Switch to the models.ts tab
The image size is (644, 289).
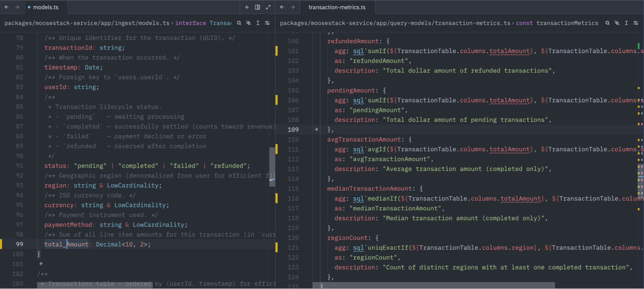pos(45,7)
